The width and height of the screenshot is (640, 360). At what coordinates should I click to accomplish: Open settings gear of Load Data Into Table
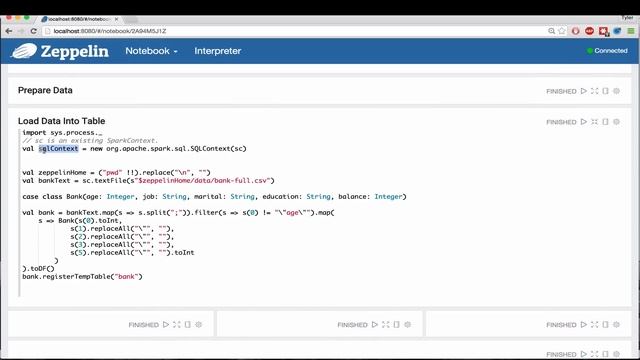pos(616,122)
